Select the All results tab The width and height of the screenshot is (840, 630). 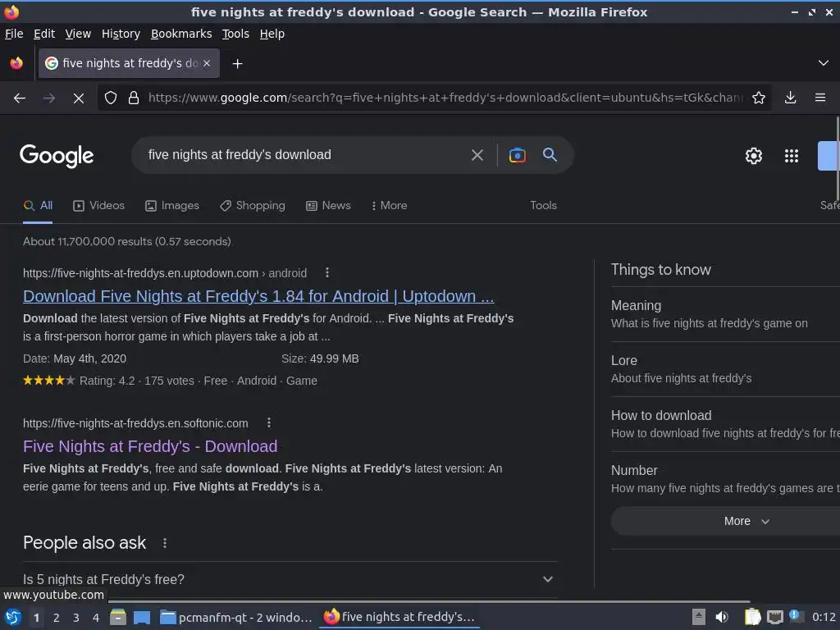[38, 206]
